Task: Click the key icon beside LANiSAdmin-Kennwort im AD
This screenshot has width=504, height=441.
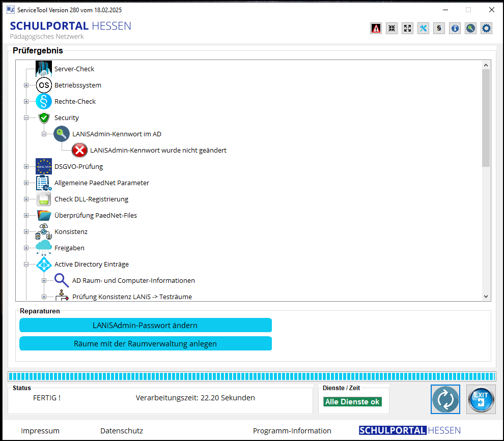Action: (x=62, y=134)
